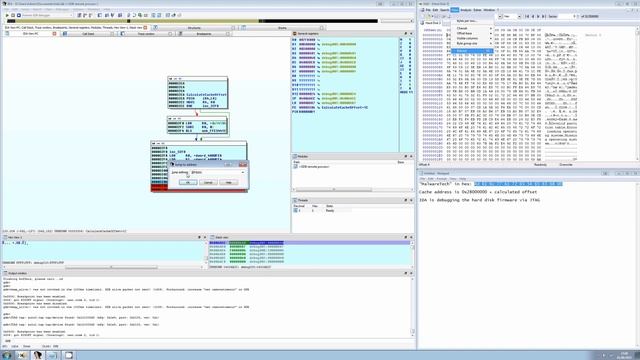
Task: Click the 'Cache address is 0x28000000' line
Action: click(478, 192)
